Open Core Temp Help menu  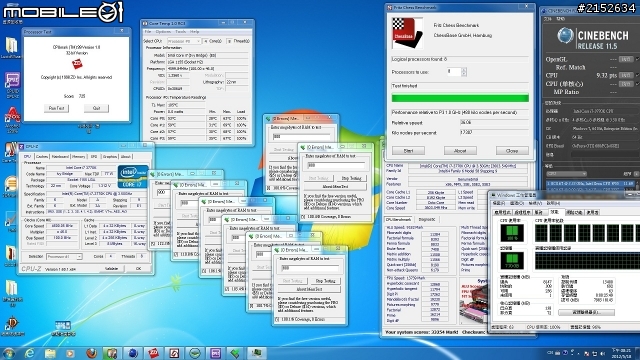[x=195, y=32]
